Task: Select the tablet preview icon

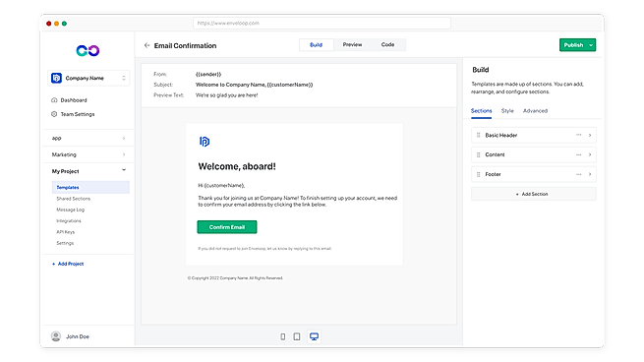Action: [x=297, y=336]
